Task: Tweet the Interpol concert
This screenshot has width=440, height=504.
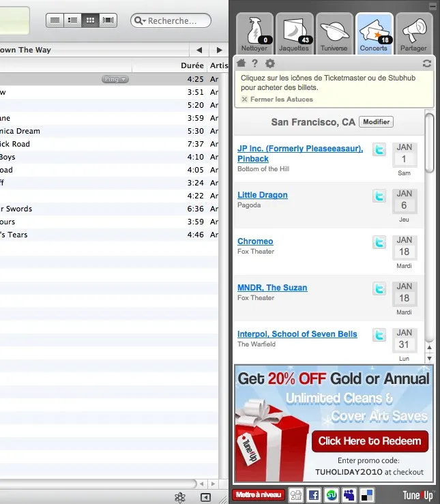Action: (379, 335)
